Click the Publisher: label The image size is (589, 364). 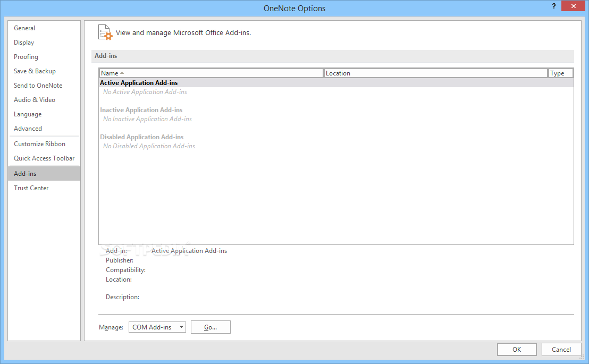pos(120,260)
